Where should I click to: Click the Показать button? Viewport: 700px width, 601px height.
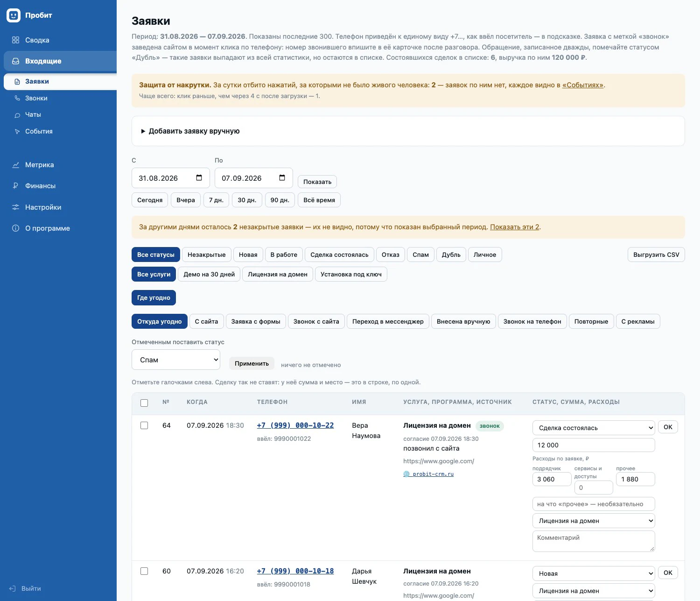point(317,182)
